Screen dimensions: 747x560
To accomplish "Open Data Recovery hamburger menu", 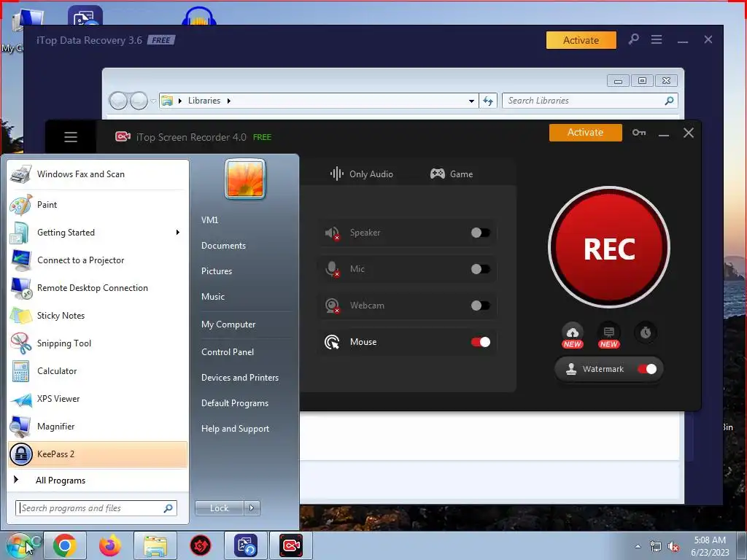I will click(657, 39).
